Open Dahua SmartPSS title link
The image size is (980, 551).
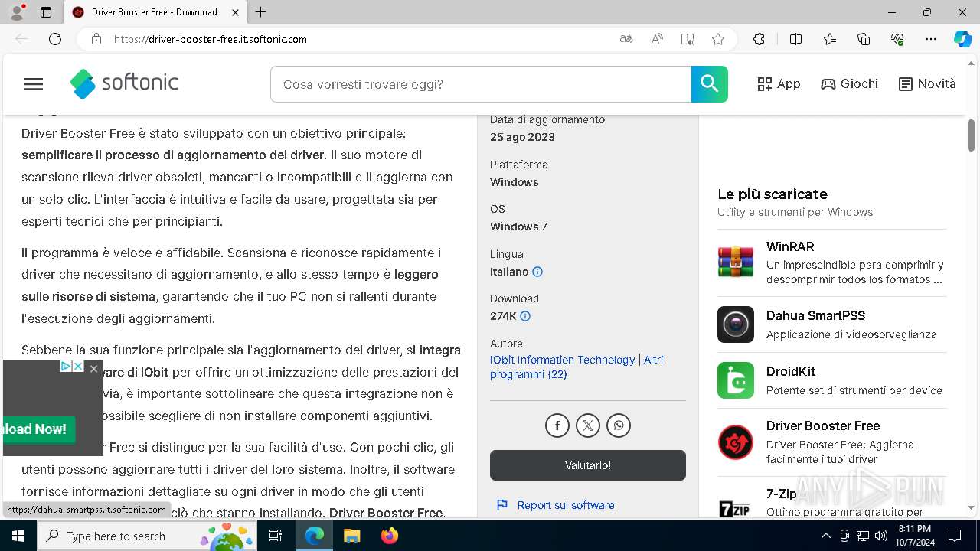pos(815,315)
